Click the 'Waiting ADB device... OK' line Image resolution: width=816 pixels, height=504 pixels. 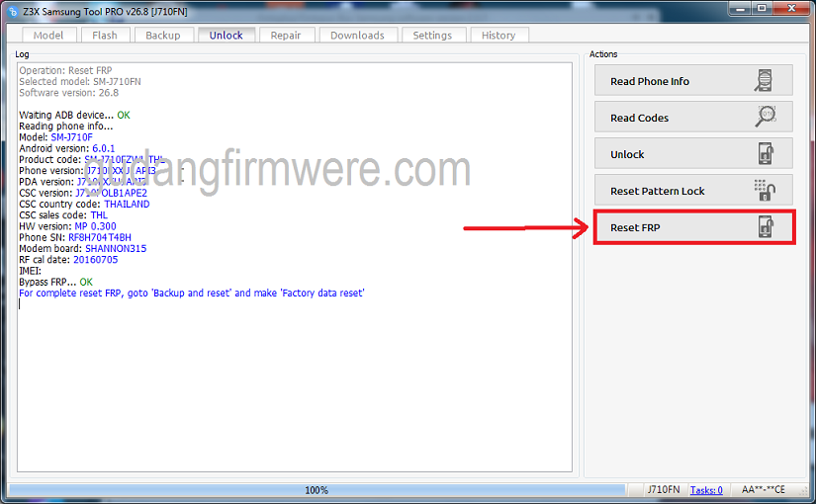coord(74,115)
